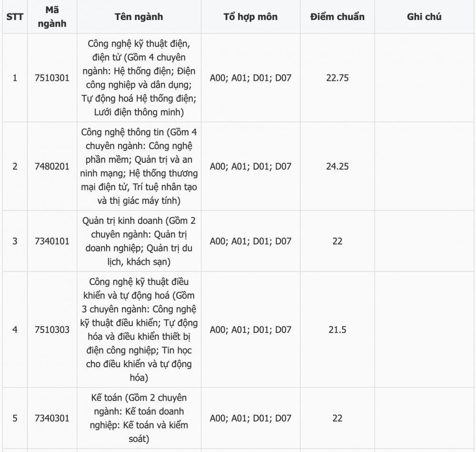Click the 22.75 score cell

click(337, 78)
